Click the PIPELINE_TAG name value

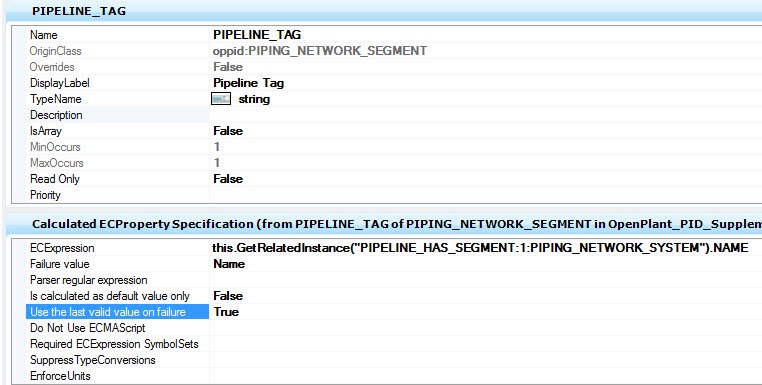257,35
